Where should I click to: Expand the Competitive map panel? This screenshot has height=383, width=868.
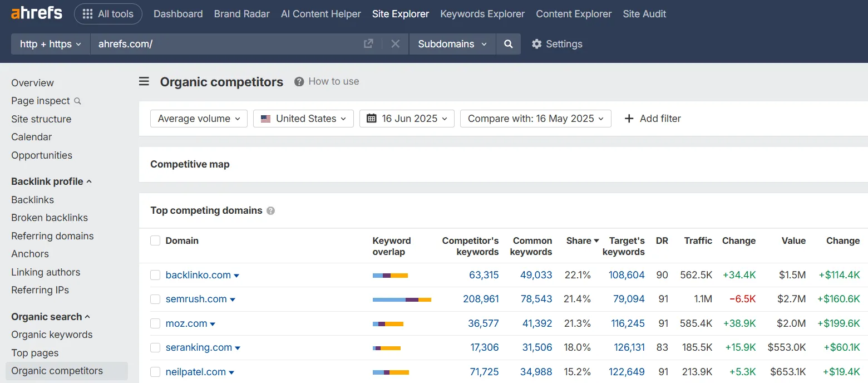click(190, 164)
